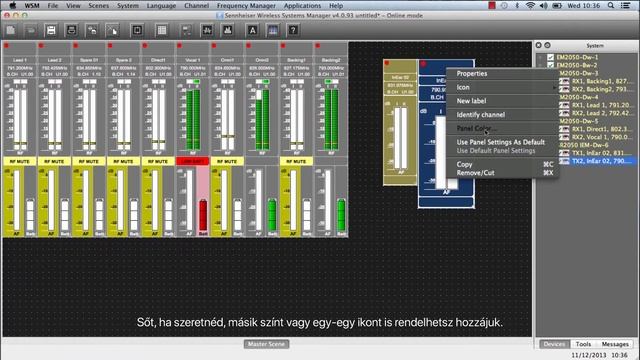The width and height of the screenshot is (640, 360).
Task: Click the floppy disk save icon
Action: [x=51, y=30]
